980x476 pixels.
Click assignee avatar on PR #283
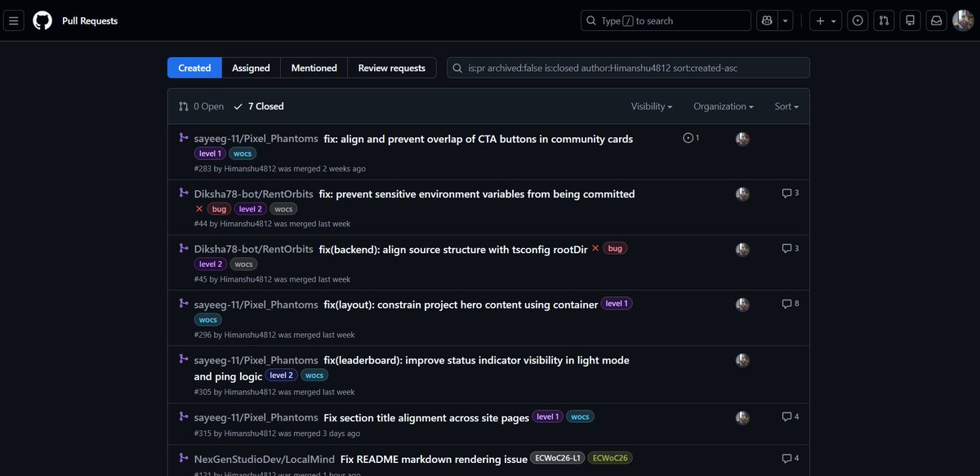[x=742, y=139]
